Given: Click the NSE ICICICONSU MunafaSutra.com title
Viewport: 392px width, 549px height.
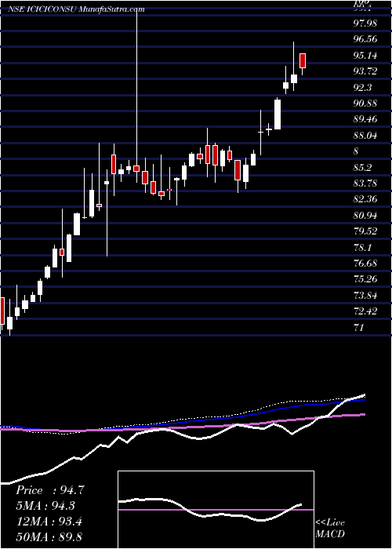Looking at the screenshot, I should pyautogui.click(x=76, y=9).
